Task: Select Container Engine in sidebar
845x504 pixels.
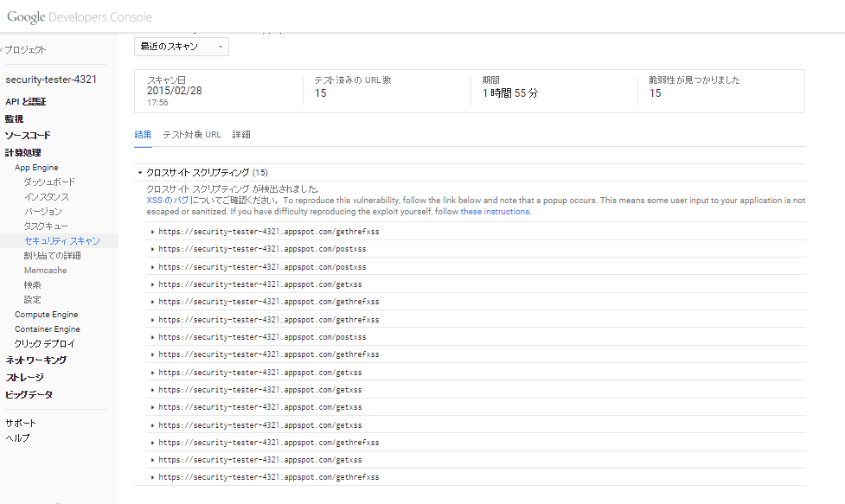Action: (48, 329)
